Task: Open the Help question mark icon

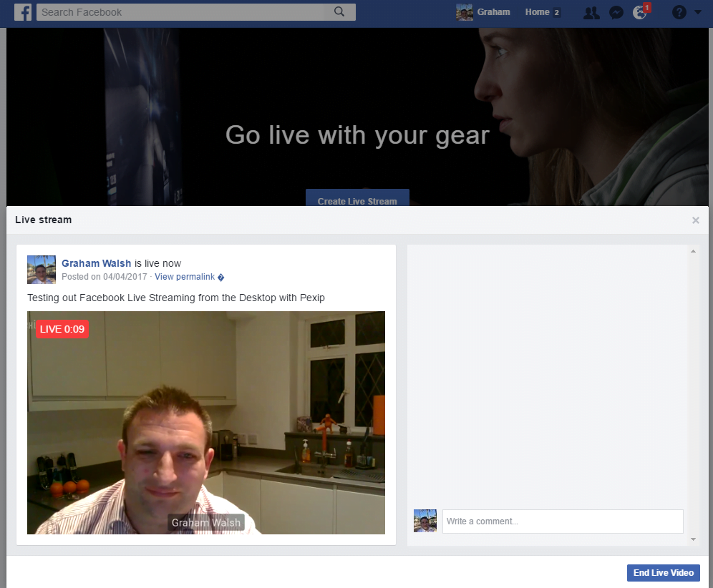Action: tap(679, 12)
